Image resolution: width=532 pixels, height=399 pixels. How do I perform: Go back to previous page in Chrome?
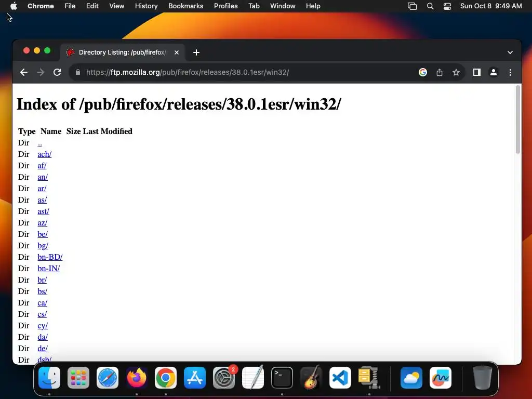coord(24,72)
